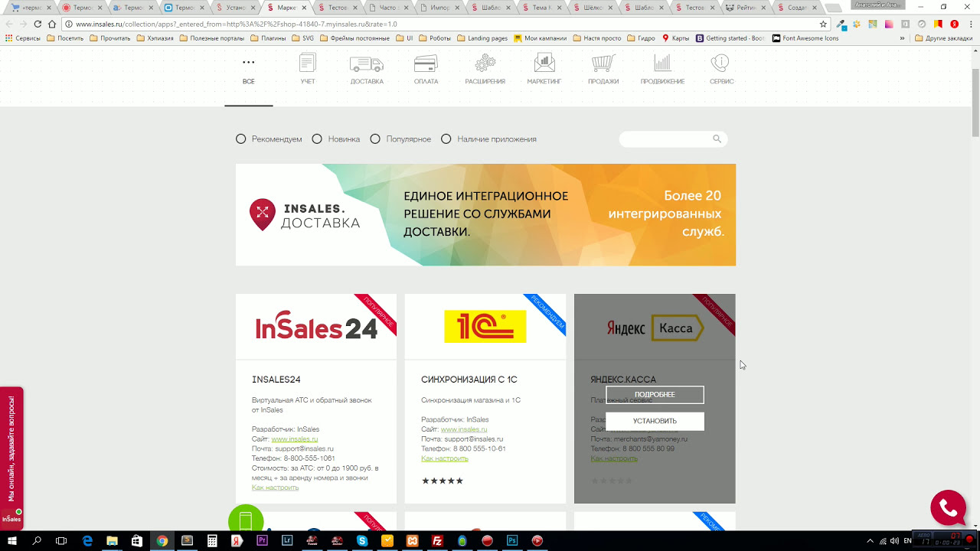
Task: Open the Посетить bookmarks folder
Action: point(65,38)
